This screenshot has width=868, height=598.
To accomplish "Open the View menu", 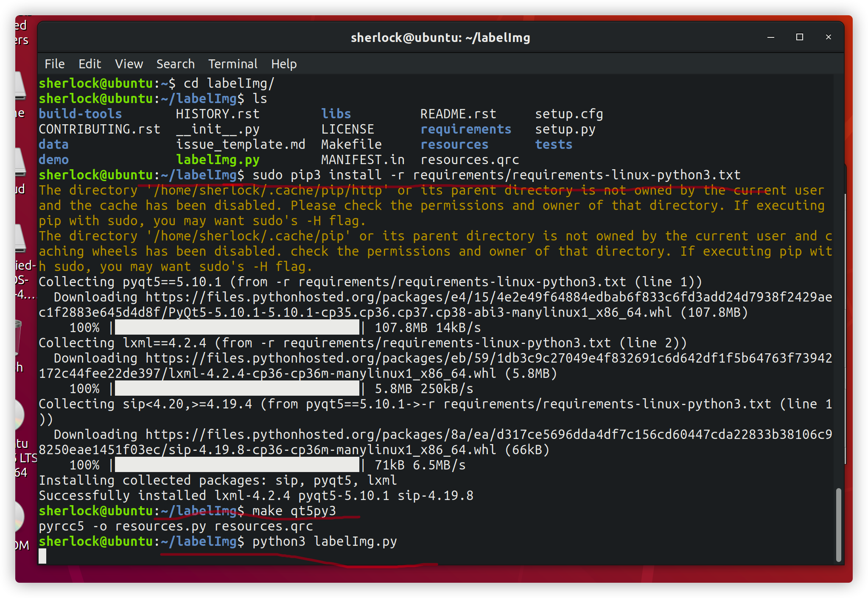I will (x=129, y=64).
